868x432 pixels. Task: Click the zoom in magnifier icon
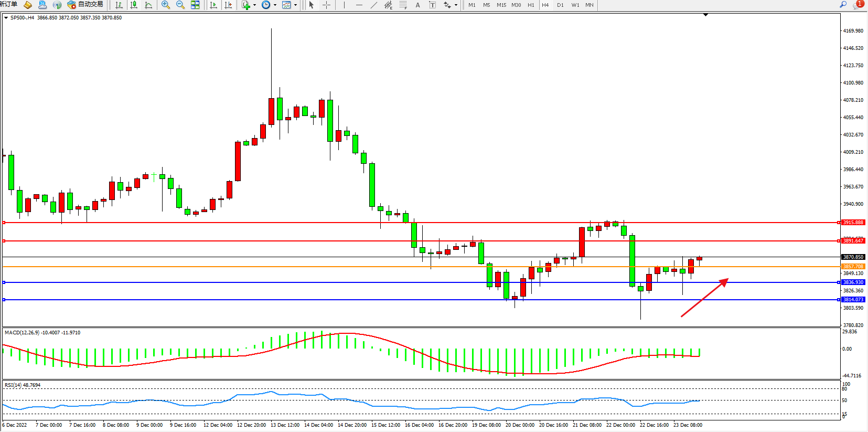point(166,5)
